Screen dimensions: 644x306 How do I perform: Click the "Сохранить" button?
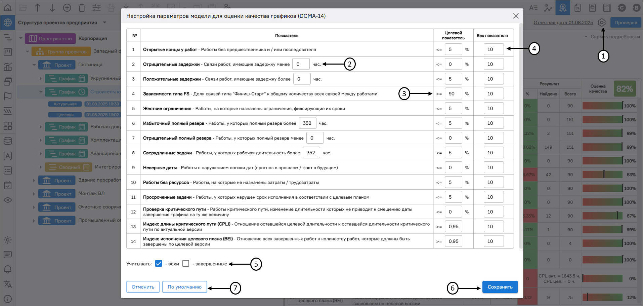pyautogui.click(x=500, y=287)
